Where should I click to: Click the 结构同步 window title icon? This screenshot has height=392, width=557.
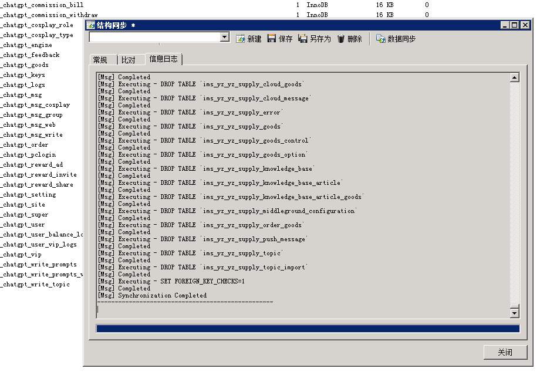[x=90, y=25]
